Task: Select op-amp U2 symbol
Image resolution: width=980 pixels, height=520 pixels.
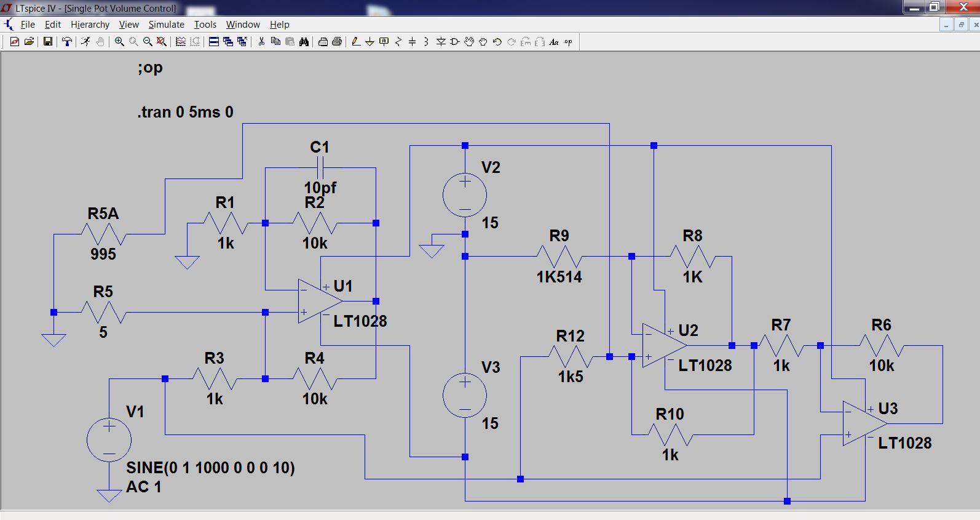Action: click(664, 345)
